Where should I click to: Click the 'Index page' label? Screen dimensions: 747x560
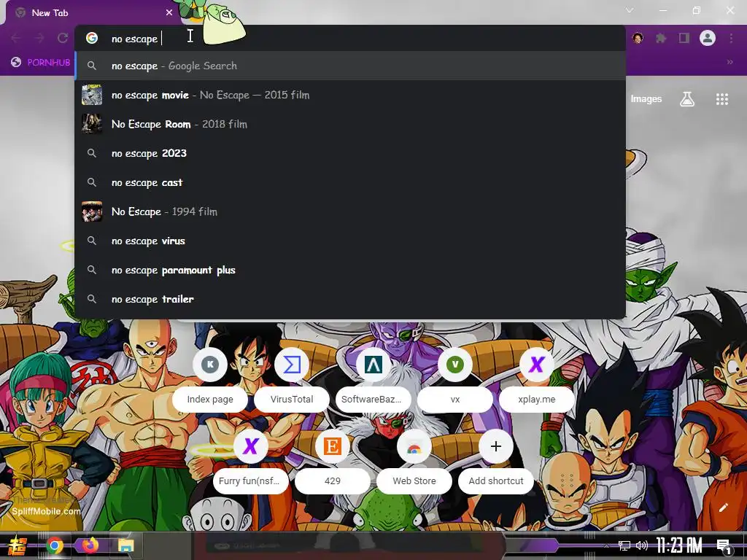tap(210, 399)
